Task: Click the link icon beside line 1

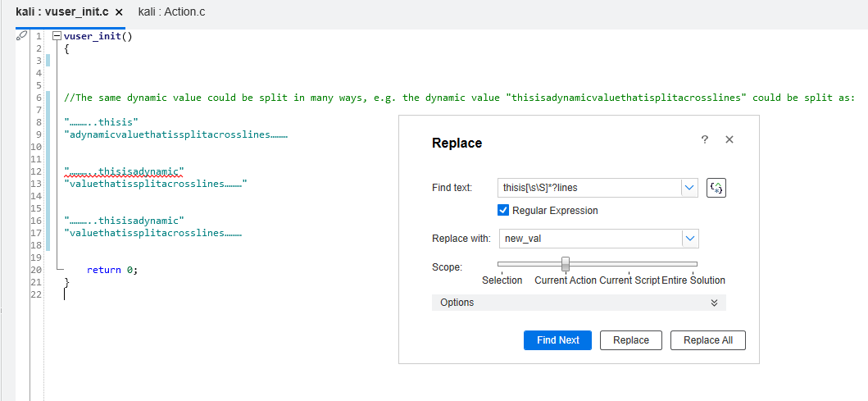Action: (21, 36)
